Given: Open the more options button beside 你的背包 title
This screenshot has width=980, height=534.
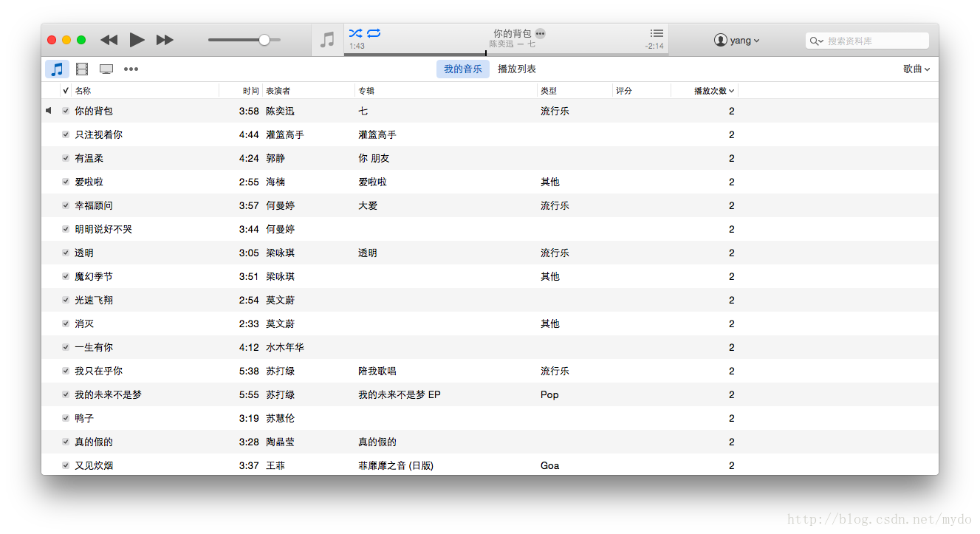Looking at the screenshot, I should [541, 33].
